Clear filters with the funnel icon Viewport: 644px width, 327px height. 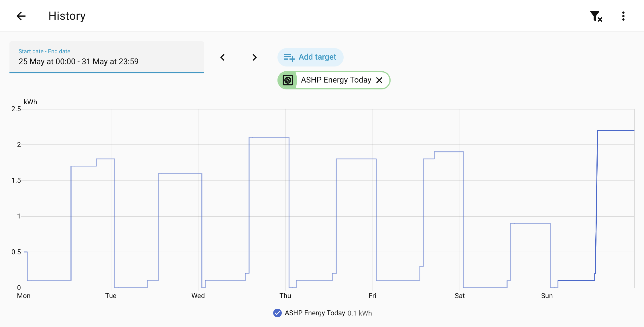pyautogui.click(x=596, y=16)
